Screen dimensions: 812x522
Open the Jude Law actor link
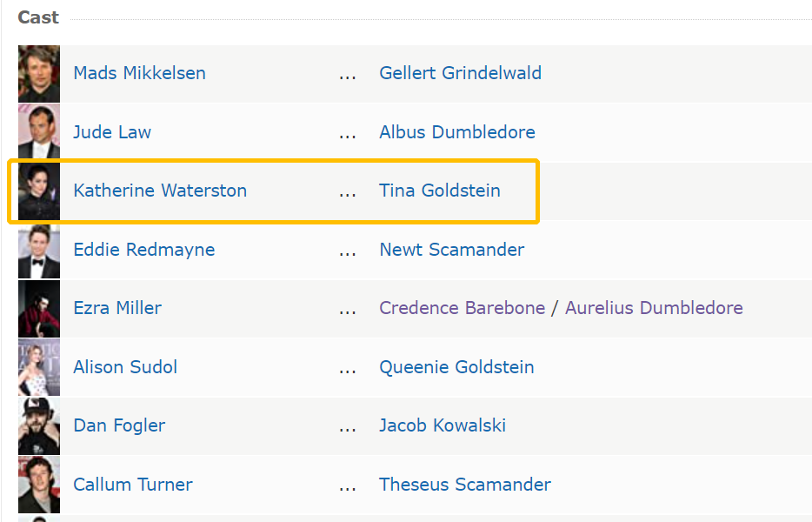pos(112,131)
